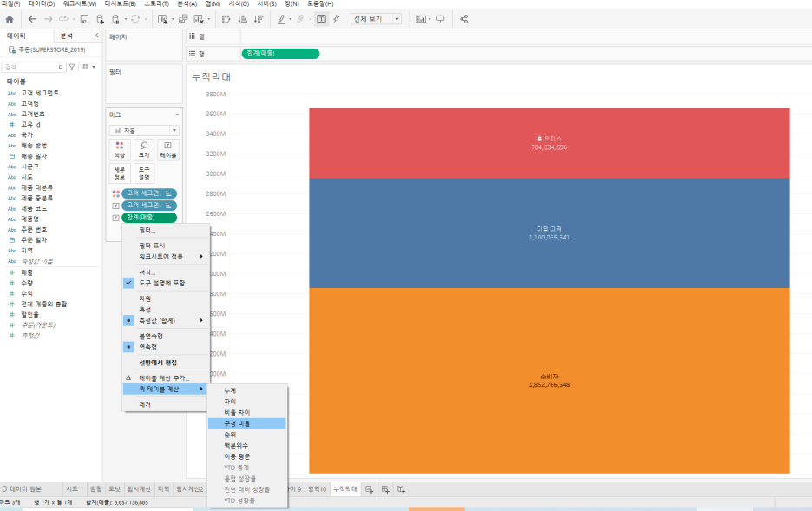Click the 색상 color card in Marks

pos(120,149)
